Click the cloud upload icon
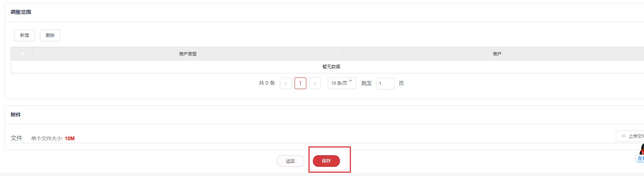Screen dimensions: 644x176 tap(624, 136)
